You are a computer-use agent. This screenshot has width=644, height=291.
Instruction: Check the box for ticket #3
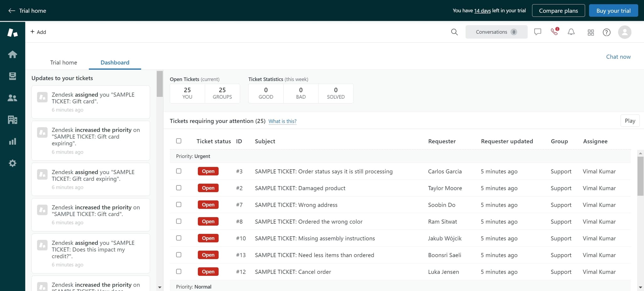point(179,171)
